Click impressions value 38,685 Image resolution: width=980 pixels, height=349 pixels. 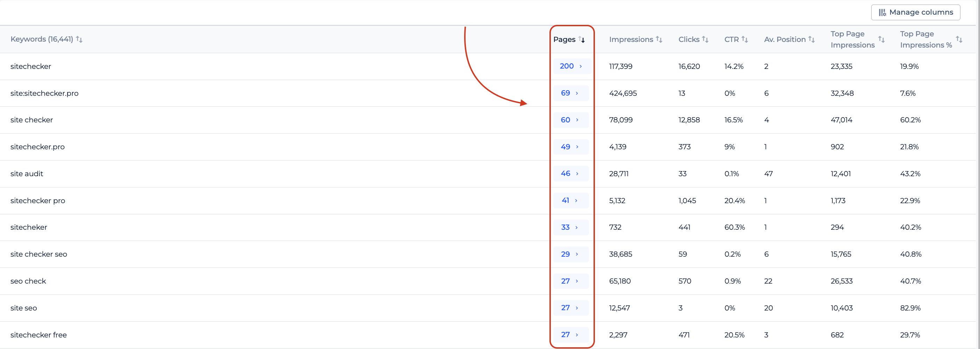[620, 254]
